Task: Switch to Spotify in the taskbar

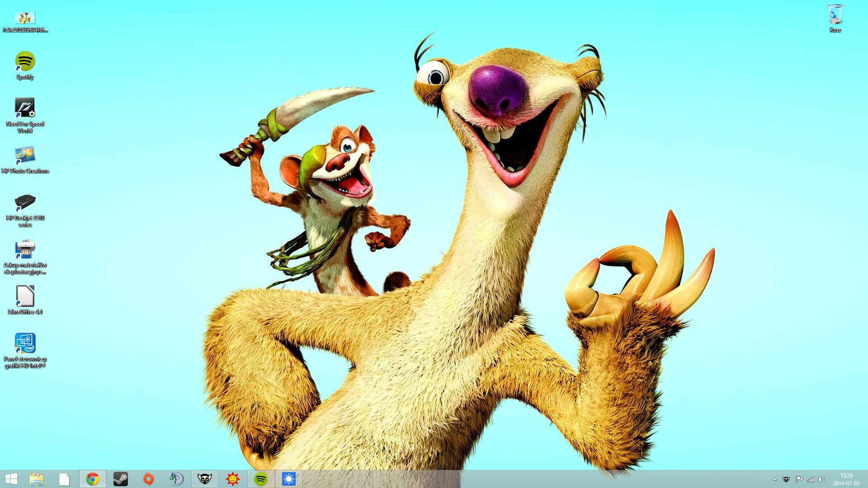Action: pyautogui.click(x=261, y=479)
